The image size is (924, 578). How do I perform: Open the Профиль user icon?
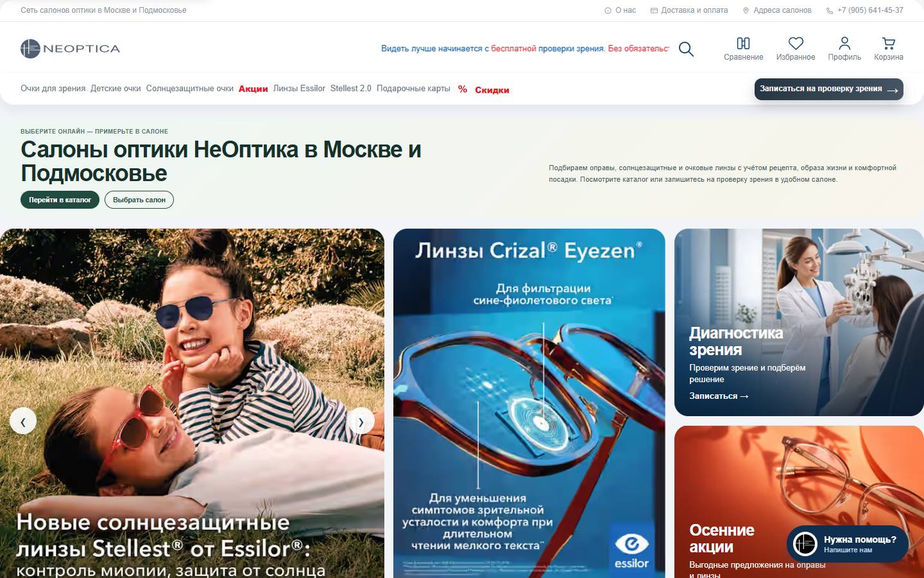tap(844, 49)
